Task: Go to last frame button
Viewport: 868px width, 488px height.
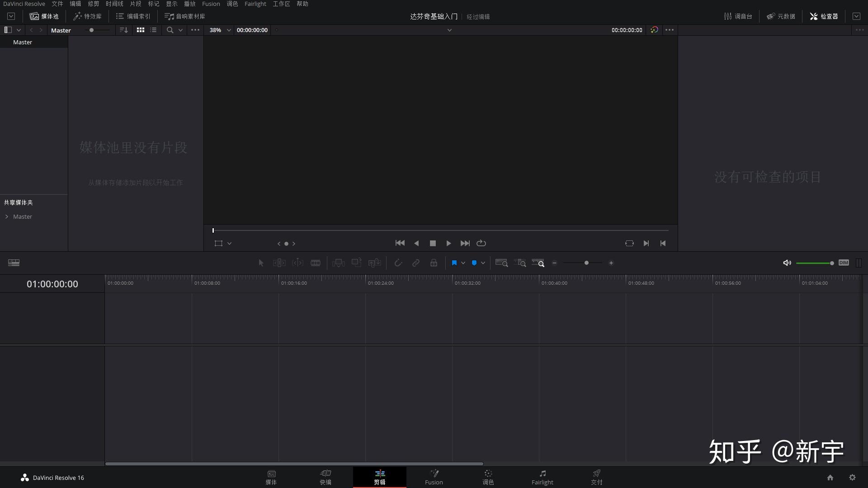Action: (x=465, y=243)
